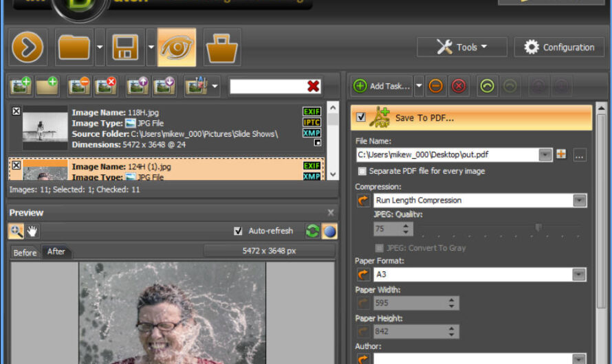Enable Separate PDF file for every image
The width and height of the screenshot is (612, 364).
coord(362,171)
